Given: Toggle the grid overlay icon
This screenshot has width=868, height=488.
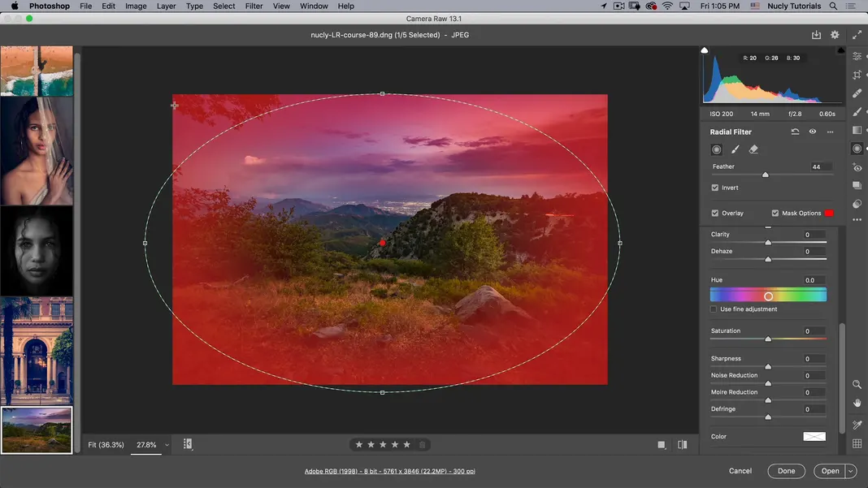Looking at the screenshot, I should click(x=857, y=443).
